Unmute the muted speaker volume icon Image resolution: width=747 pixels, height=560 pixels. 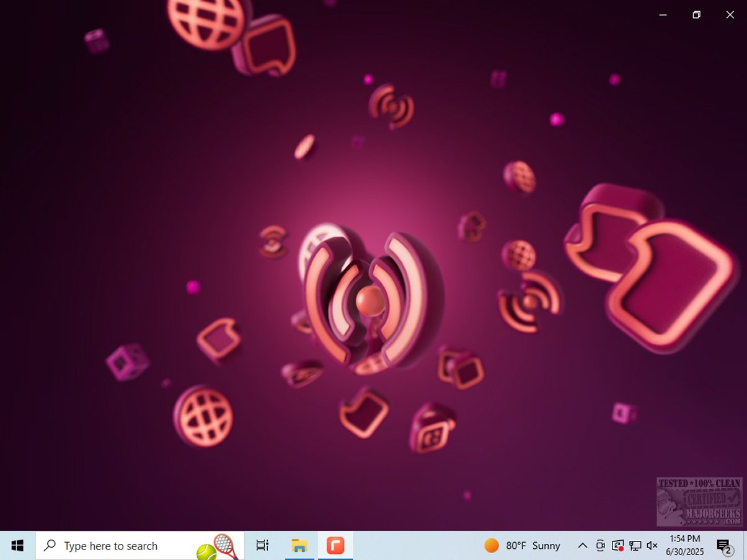pos(652,546)
